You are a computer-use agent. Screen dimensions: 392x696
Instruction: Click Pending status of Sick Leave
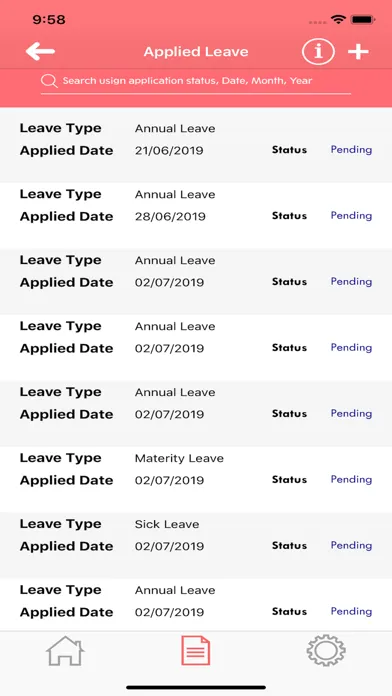coord(351,546)
